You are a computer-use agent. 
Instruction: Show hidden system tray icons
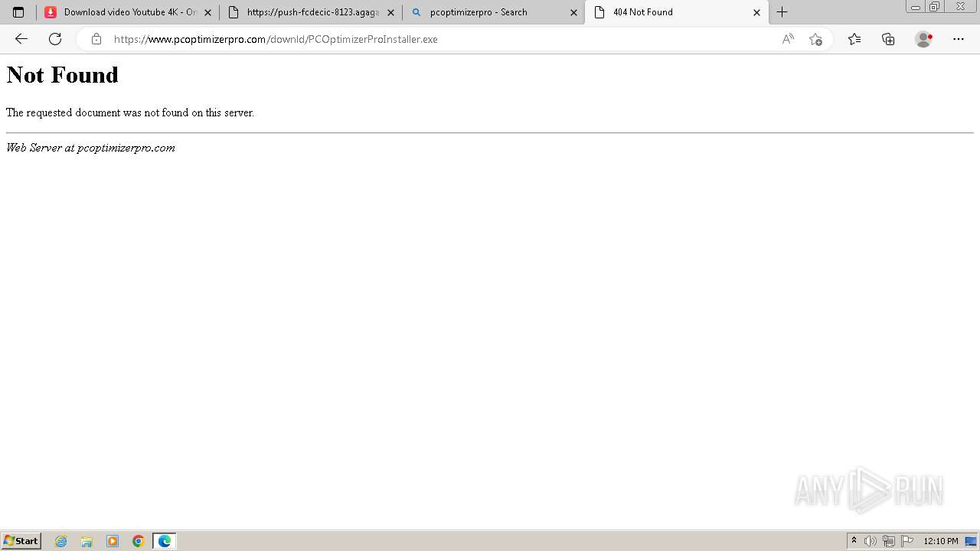tap(854, 541)
